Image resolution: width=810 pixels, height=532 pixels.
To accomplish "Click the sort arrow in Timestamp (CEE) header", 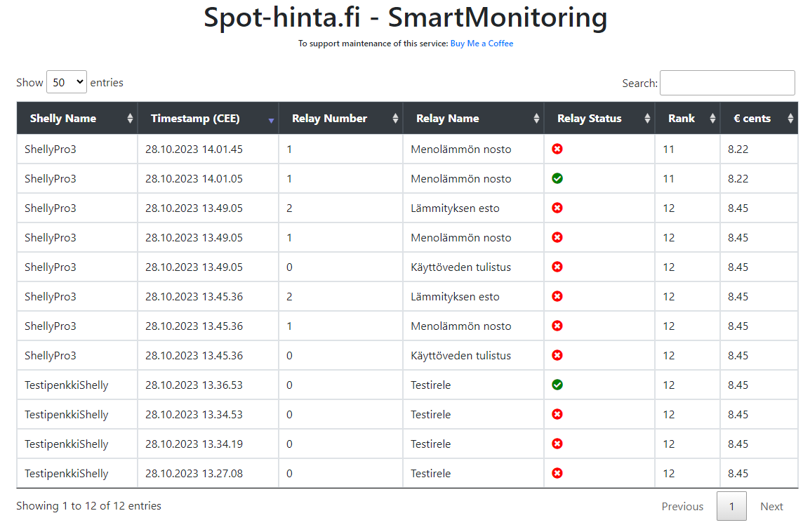I will [x=271, y=119].
